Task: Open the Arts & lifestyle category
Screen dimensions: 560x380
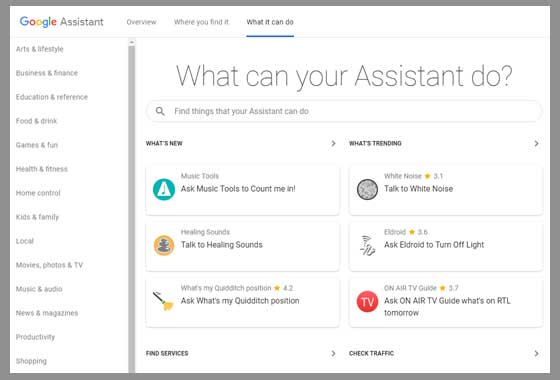Action: (x=40, y=49)
